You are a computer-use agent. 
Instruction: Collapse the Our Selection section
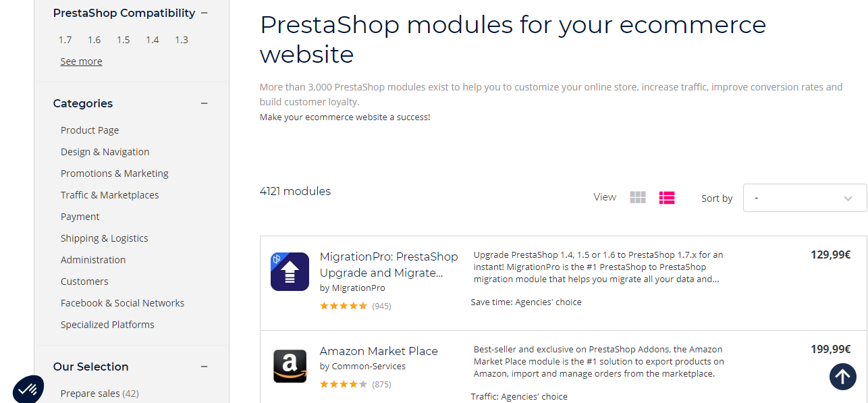[204, 367]
